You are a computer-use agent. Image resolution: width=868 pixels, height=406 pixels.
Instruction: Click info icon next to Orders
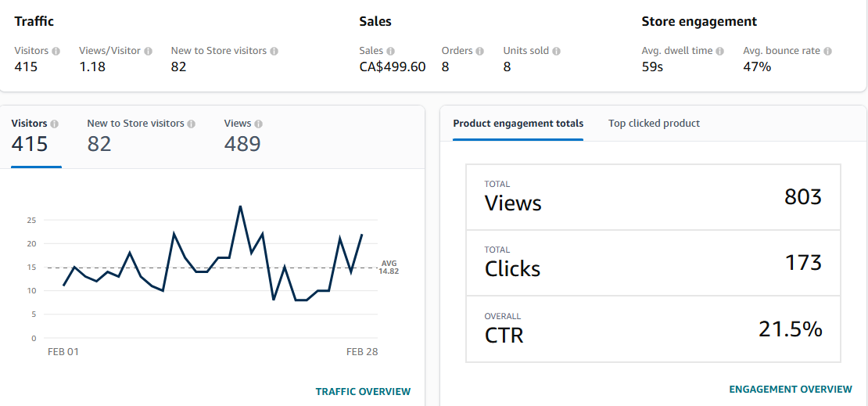[x=480, y=51]
